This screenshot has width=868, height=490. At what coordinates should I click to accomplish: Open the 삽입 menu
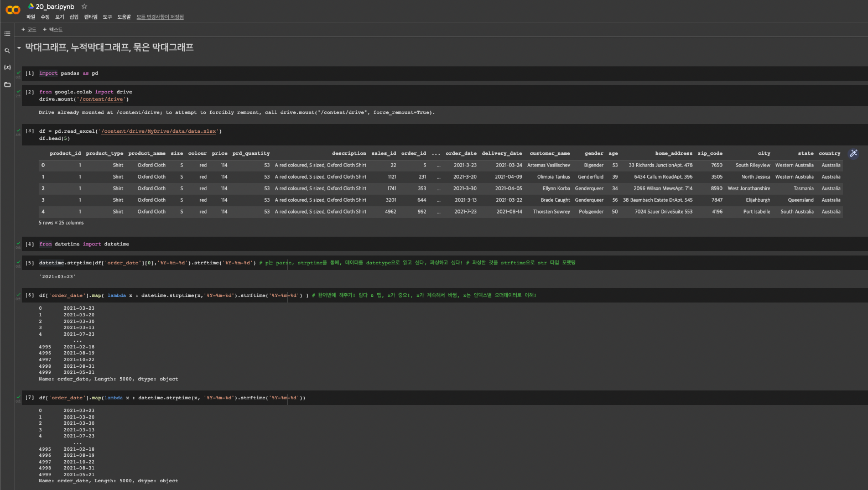pyautogui.click(x=74, y=17)
